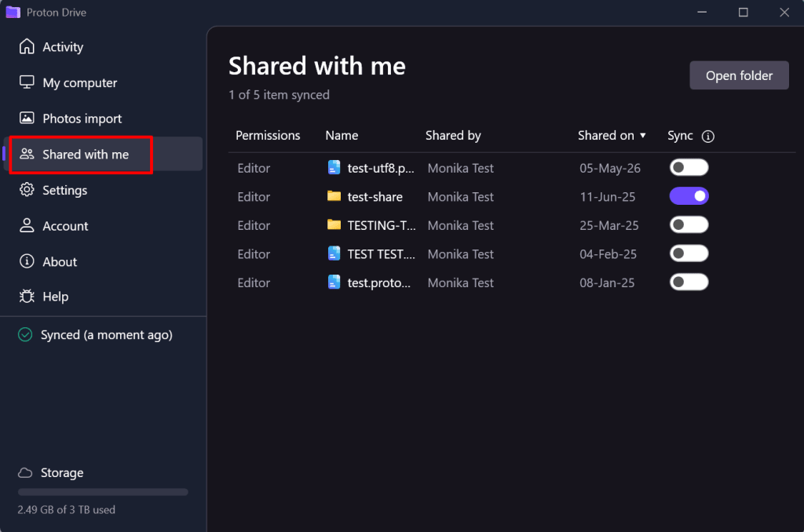Click the Help bug icon

(27, 297)
